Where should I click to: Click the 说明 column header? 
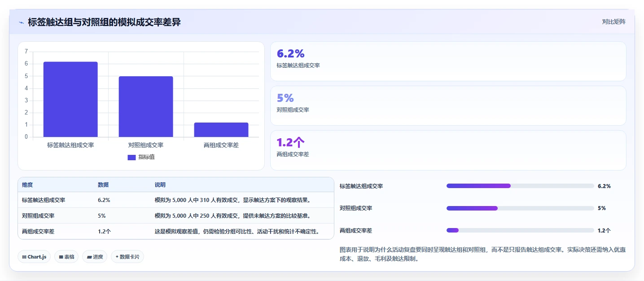[x=160, y=185]
